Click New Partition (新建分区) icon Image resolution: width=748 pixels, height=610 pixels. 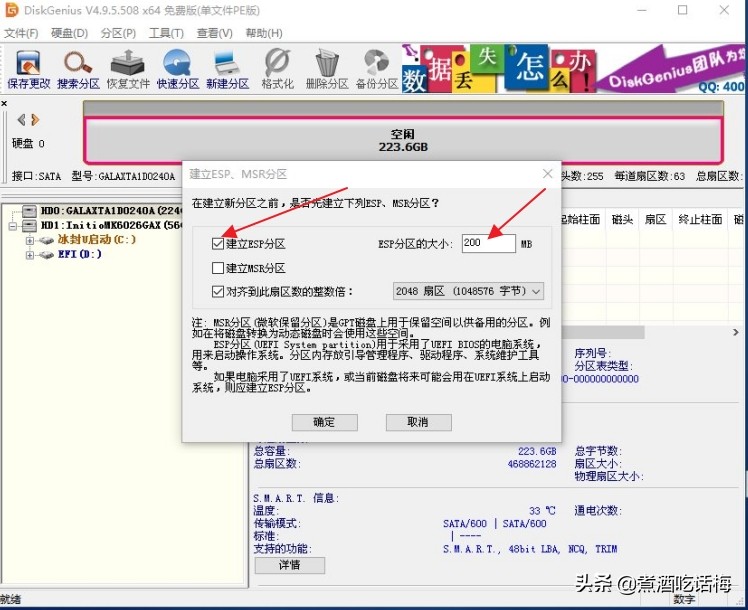228,69
